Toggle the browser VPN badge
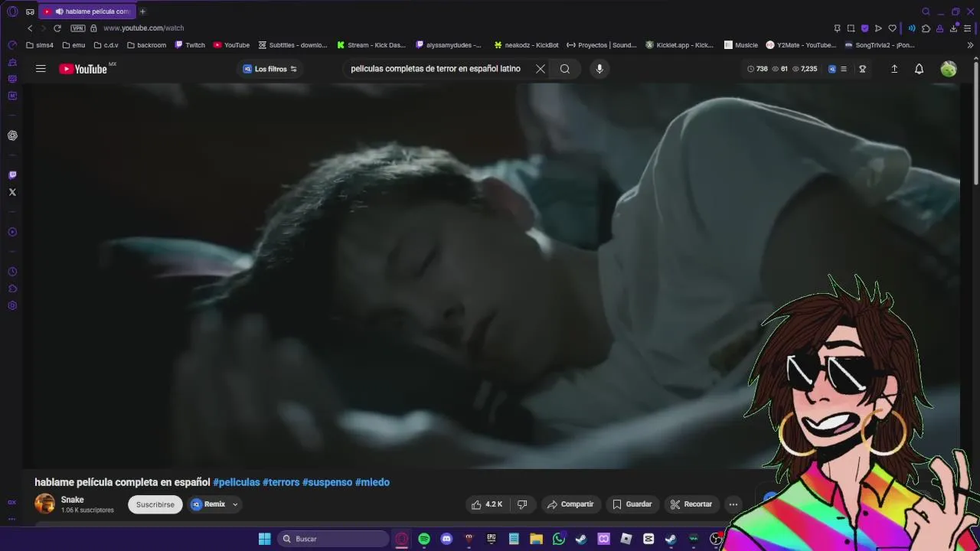The width and height of the screenshot is (980, 551). click(x=77, y=28)
